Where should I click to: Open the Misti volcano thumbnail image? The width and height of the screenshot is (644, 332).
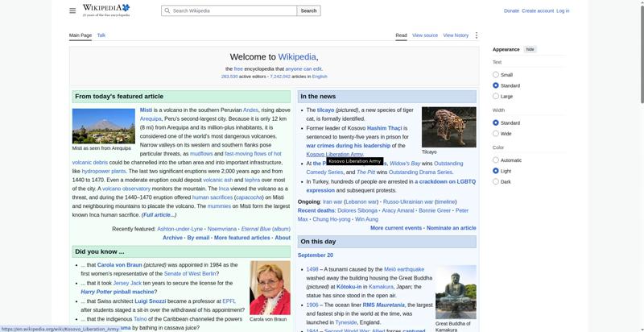click(x=104, y=126)
